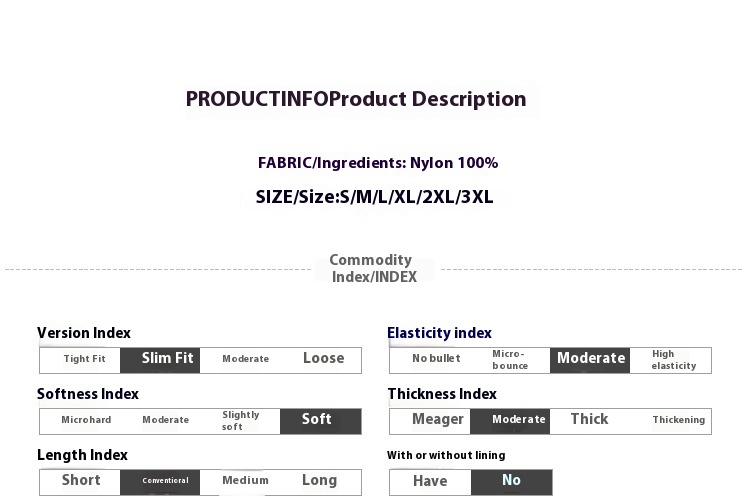Select Microhard softness option
750x496 pixels.
click(86, 419)
